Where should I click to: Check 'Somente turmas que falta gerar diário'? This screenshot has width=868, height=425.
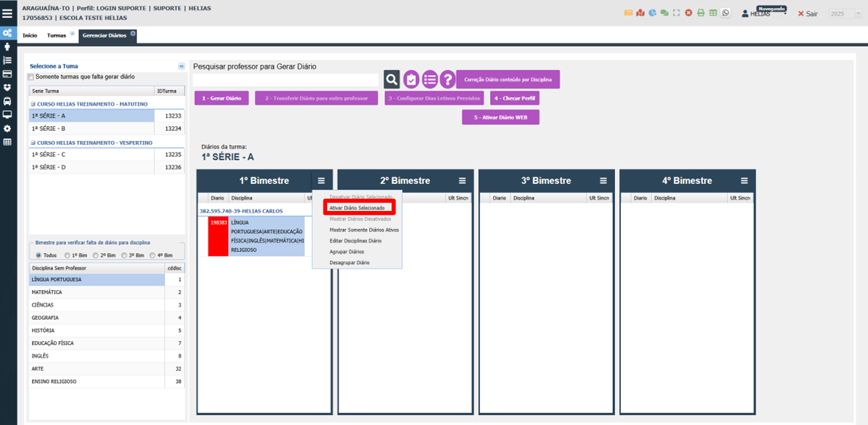pos(31,77)
